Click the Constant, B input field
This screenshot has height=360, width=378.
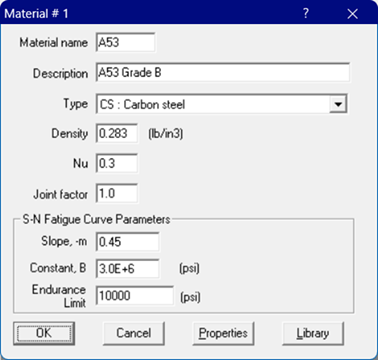(x=127, y=268)
